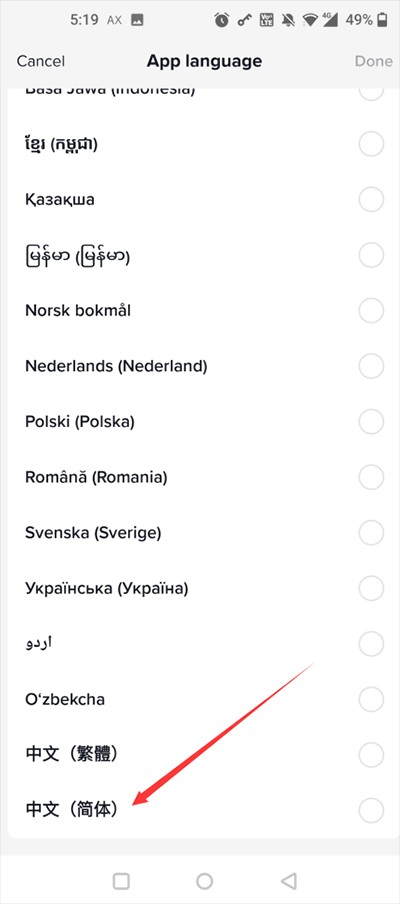Open recent apps with square icon
This screenshot has height=904, width=400.
[121, 880]
